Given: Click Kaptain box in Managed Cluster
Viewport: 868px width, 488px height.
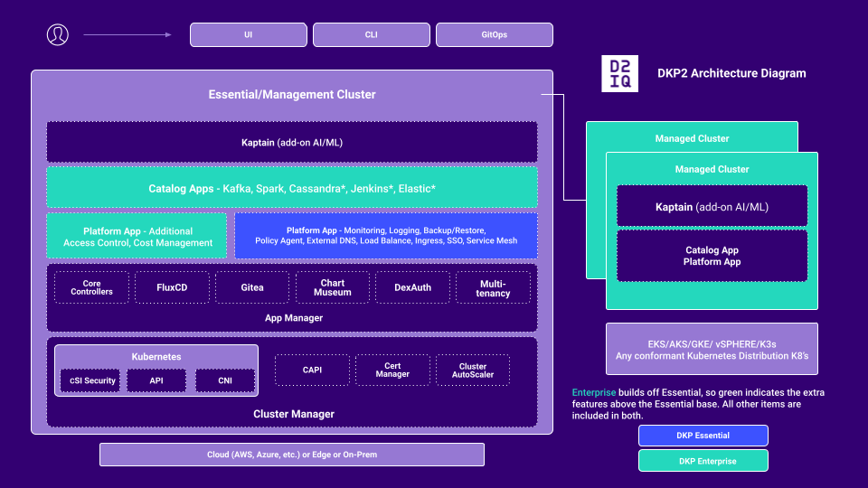Looking at the screenshot, I should pos(712,206).
